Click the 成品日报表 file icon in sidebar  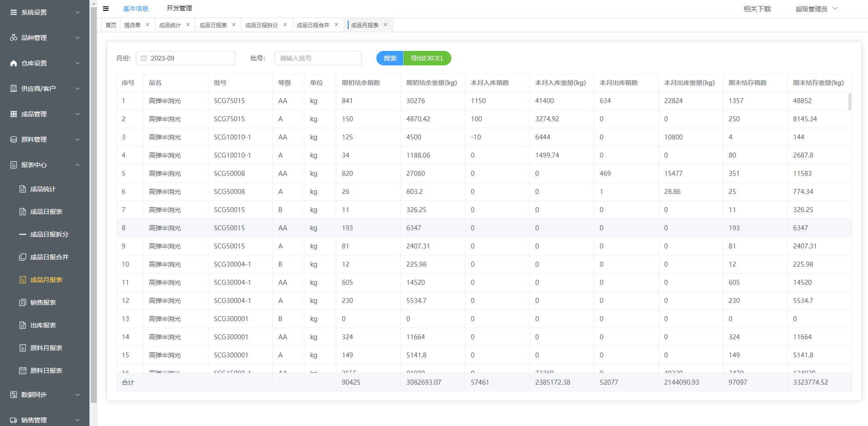(x=23, y=212)
